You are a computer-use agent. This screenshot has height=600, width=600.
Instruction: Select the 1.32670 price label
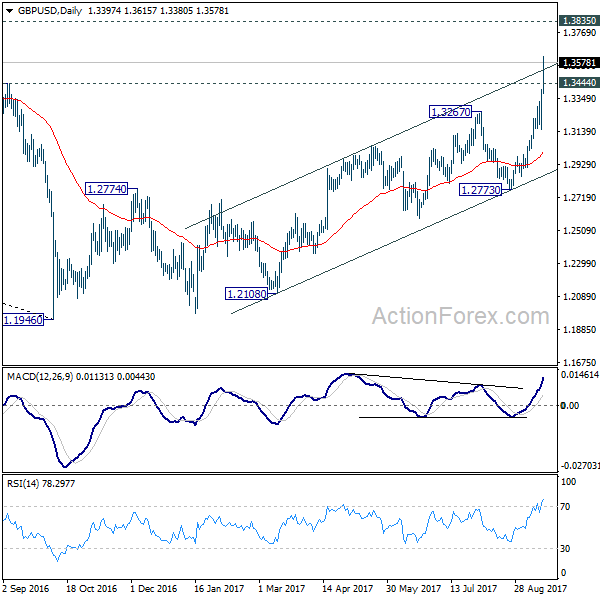[451, 112]
